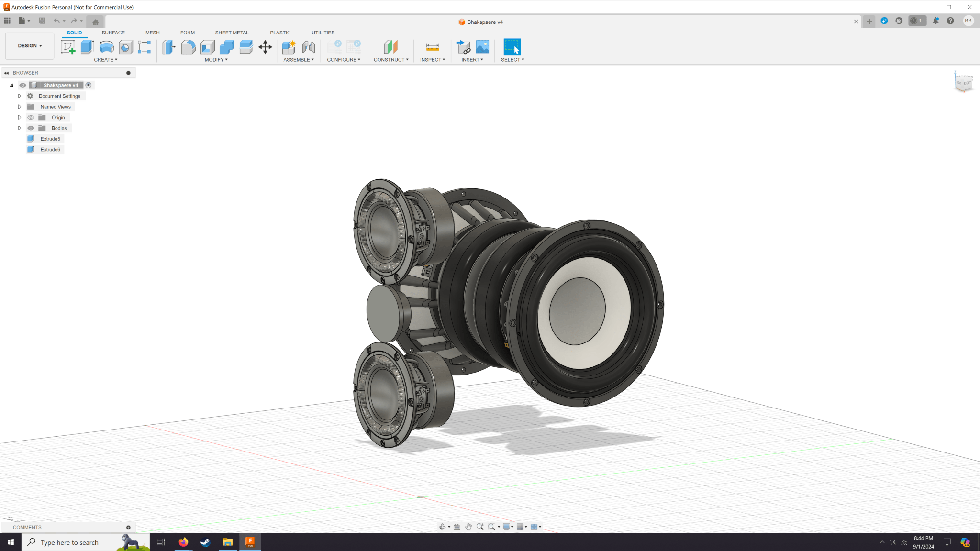Click the Home icon

(95, 22)
